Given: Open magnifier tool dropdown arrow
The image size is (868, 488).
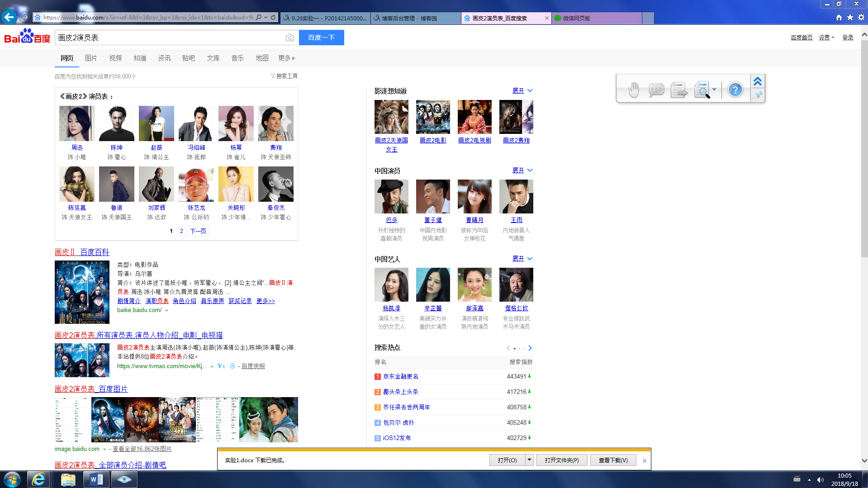Looking at the screenshot, I should [x=714, y=89].
